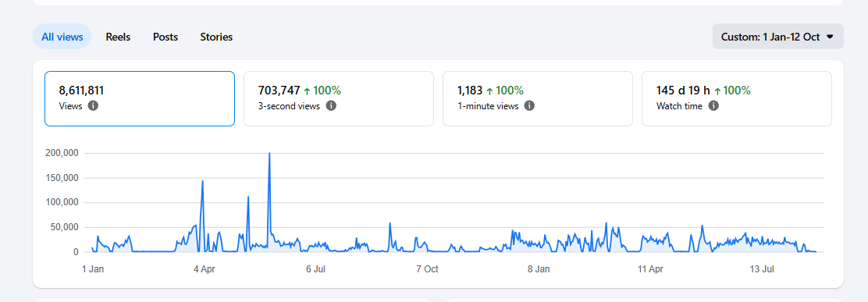This screenshot has height=302, width=868.
Task: Click the green up arrow beside 145 d 19 h
Action: (717, 91)
